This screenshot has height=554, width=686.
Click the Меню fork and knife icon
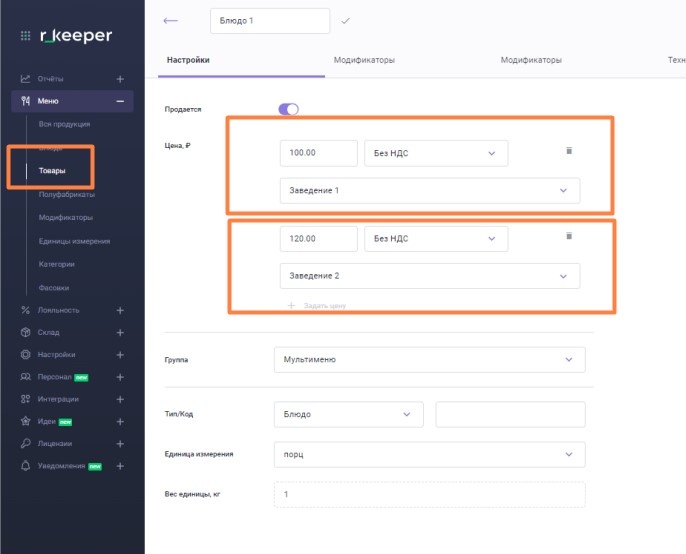[x=25, y=101]
